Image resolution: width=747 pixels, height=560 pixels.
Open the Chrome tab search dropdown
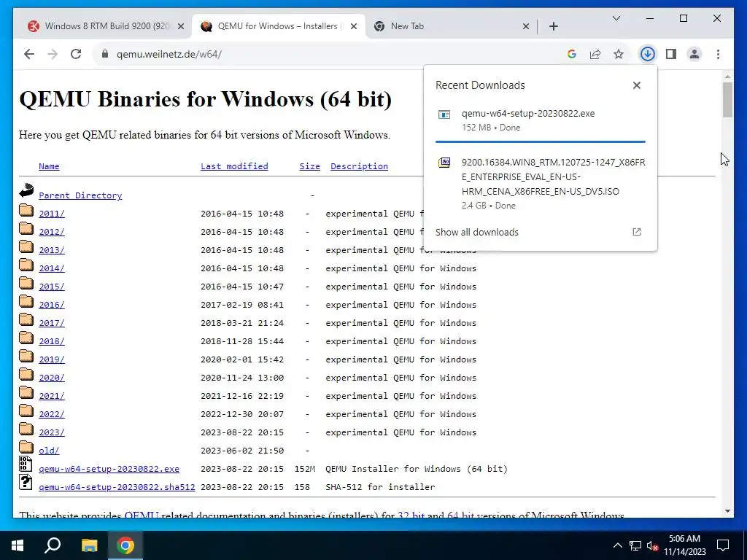click(x=616, y=18)
